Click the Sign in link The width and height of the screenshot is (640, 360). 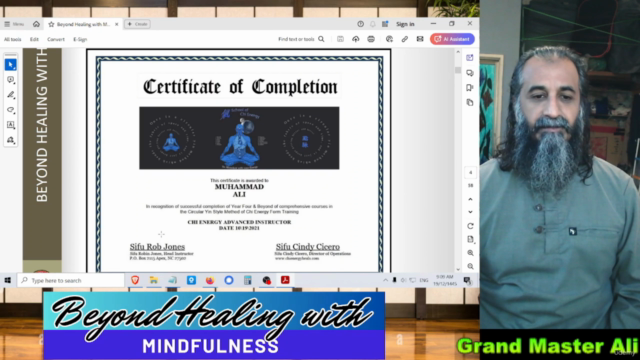[405, 24]
